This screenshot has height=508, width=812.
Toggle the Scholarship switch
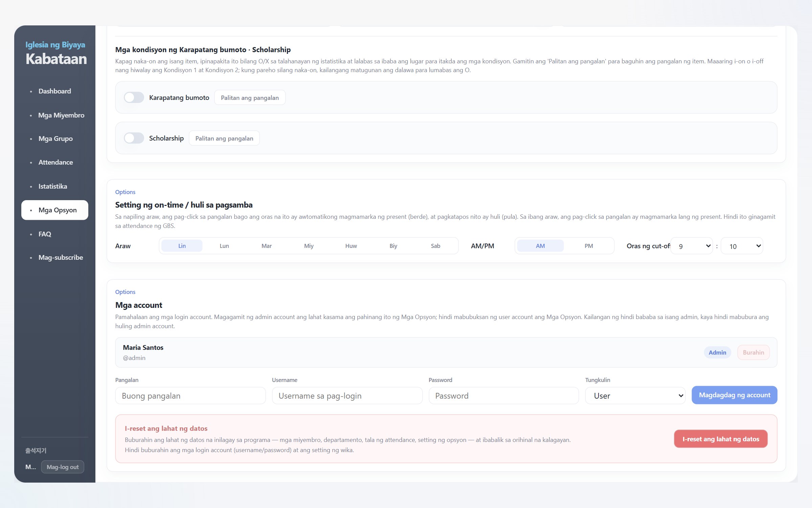pos(134,138)
